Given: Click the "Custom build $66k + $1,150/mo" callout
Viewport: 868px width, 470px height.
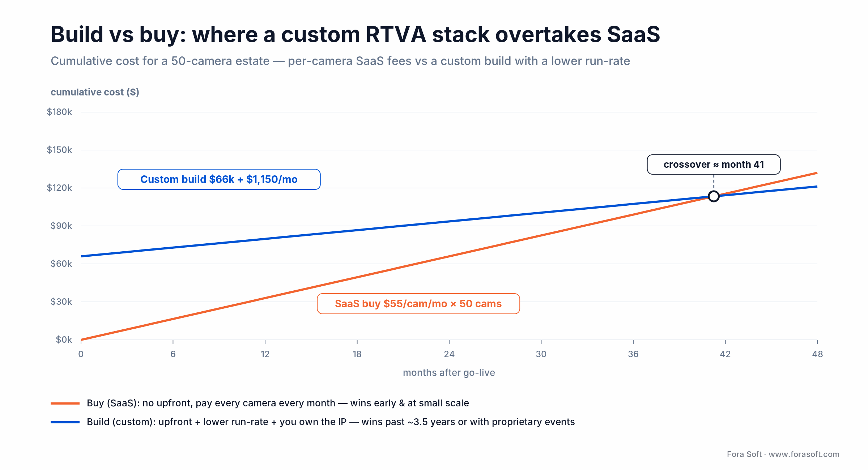Looking at the screenshot, I should [219, 179].
